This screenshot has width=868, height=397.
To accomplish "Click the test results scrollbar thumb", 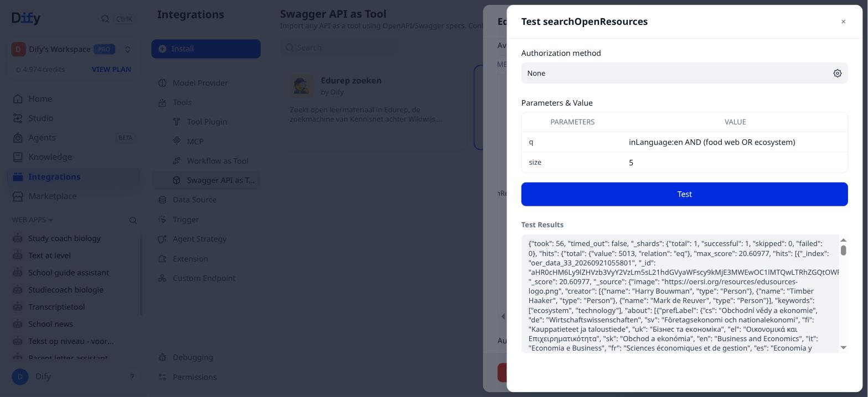I will 843,250.
